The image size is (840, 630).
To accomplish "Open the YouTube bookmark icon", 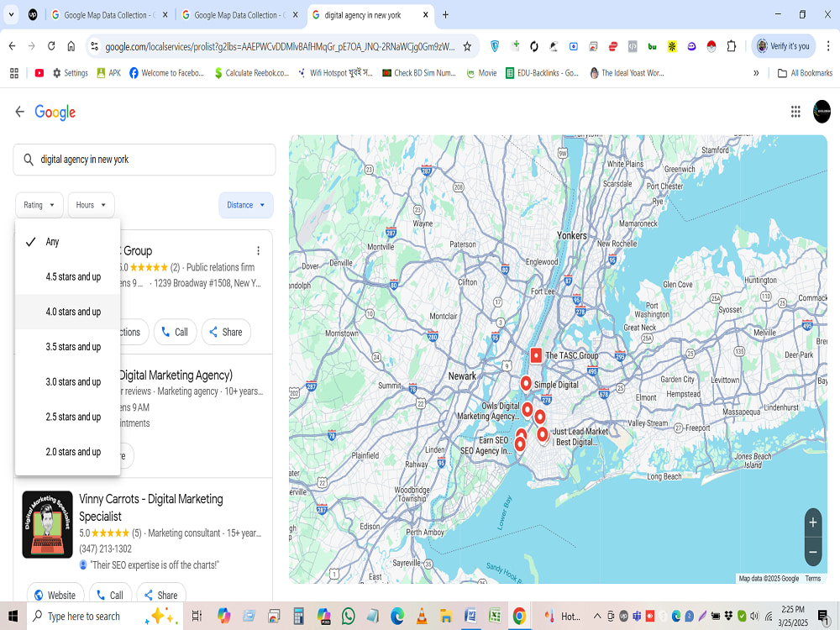I will 39,73.
